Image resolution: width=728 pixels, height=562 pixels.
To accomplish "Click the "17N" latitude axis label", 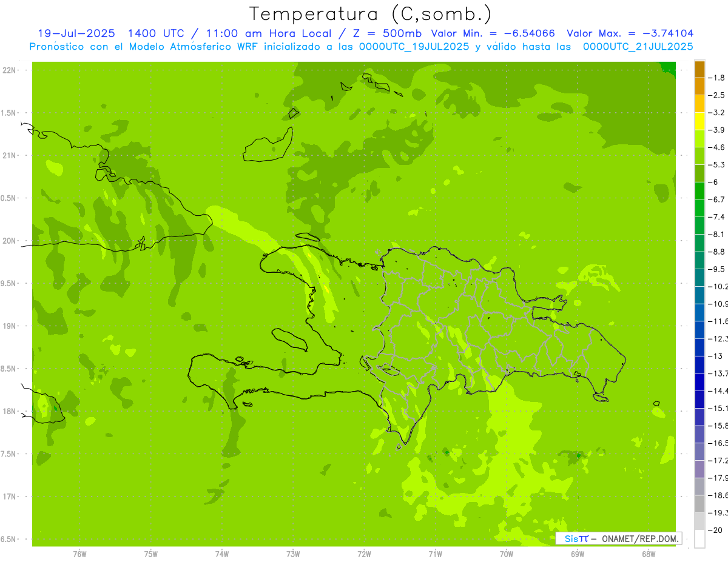I will click(9, 497).
